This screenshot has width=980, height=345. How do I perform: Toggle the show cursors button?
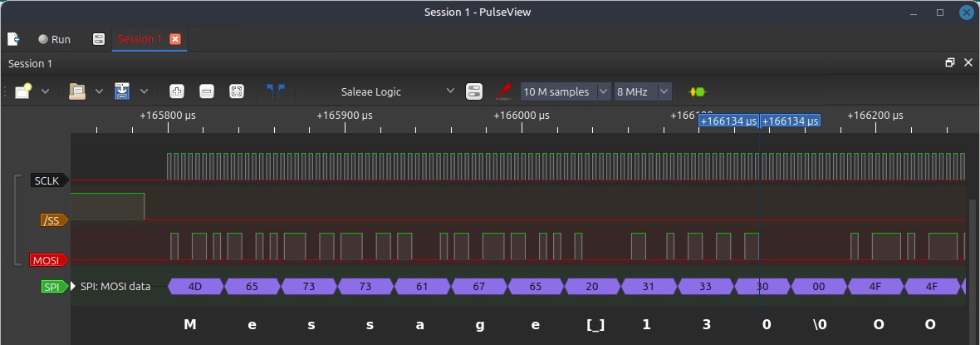click(276, 91)
